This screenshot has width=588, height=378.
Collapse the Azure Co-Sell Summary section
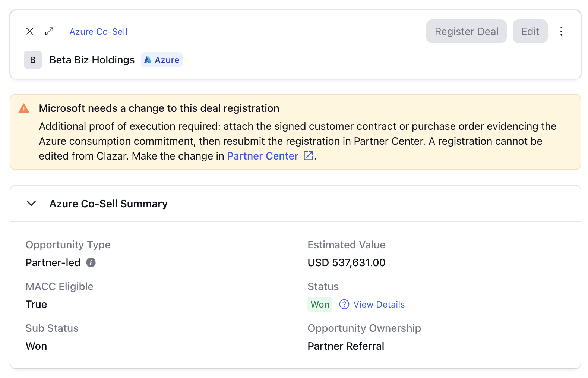click(x=31, y=204)
